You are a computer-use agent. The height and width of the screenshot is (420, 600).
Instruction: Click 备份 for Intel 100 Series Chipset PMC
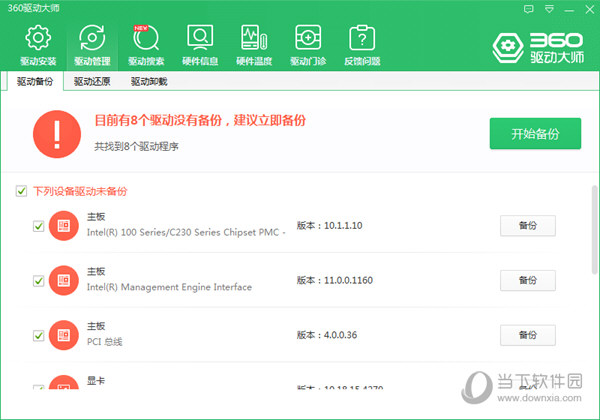click(x=528, y=226)
